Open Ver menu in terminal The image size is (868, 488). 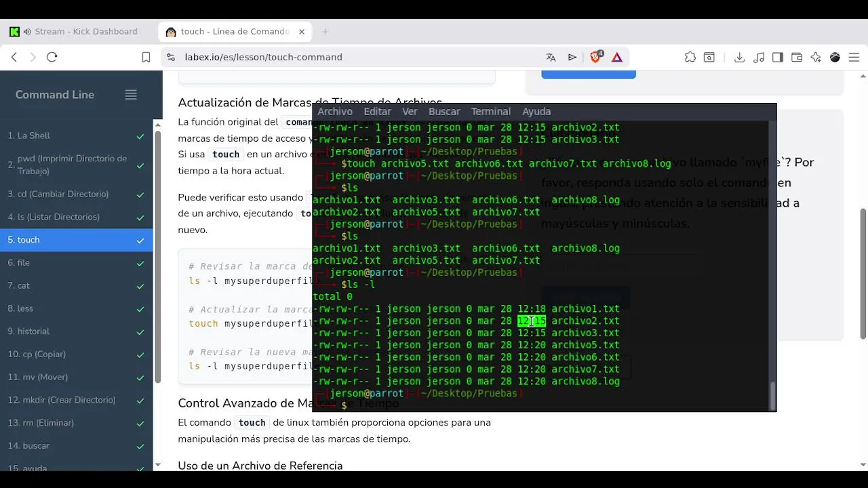(410, 112)
